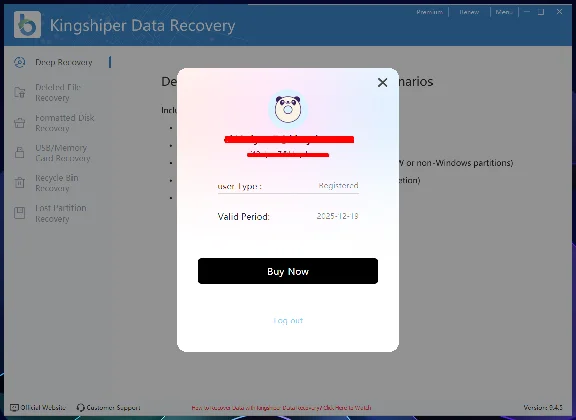Close the account dialog with the X
This screenshot has height=420, width=576.
382,82
